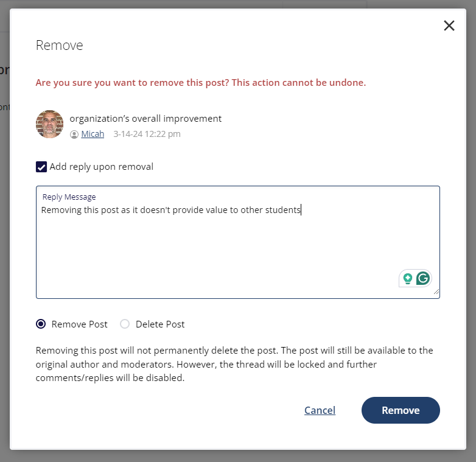Close the Remove dialog with the X
Screen dimensions: 476x462
449,26
